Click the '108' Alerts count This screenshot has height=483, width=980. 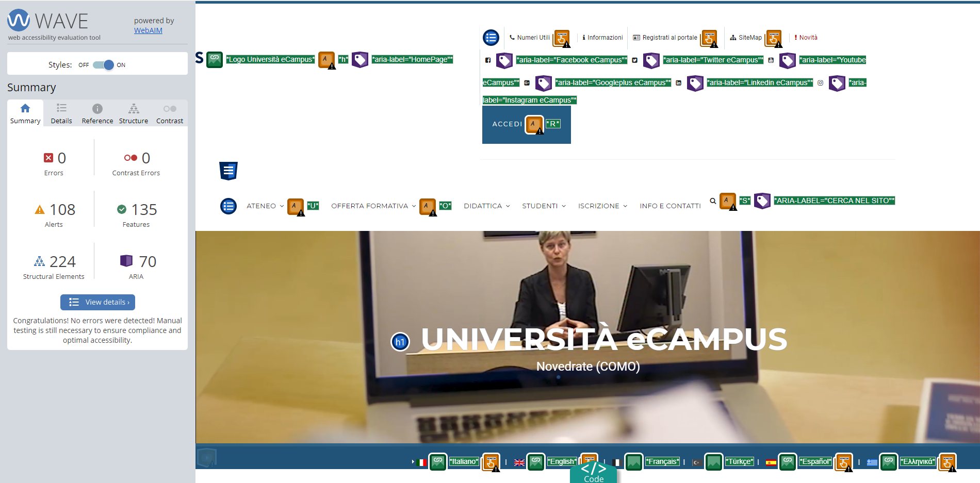click(62, 210)
